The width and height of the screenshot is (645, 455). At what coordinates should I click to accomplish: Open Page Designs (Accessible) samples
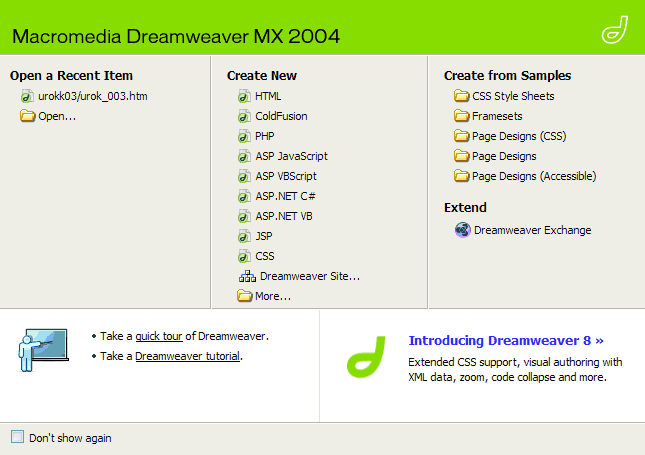click(534, 176)
